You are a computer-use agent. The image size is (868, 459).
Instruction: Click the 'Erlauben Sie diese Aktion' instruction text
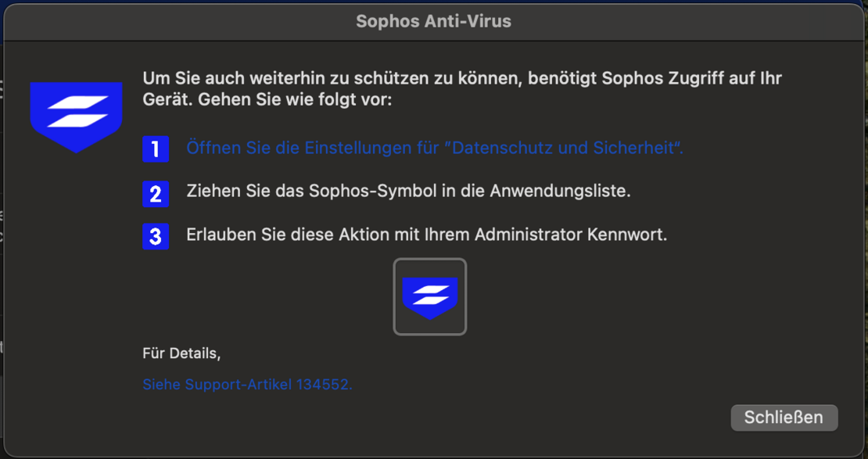[x=427, y=235]
